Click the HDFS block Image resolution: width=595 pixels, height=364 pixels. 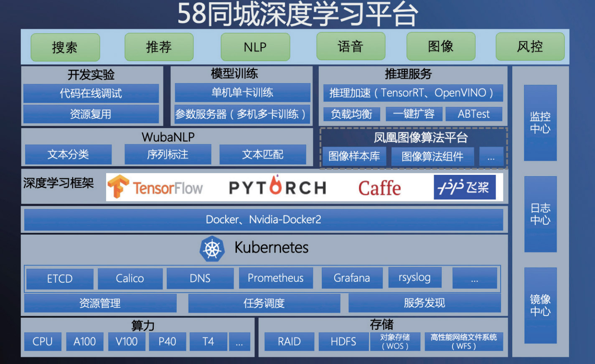[343, 341]
